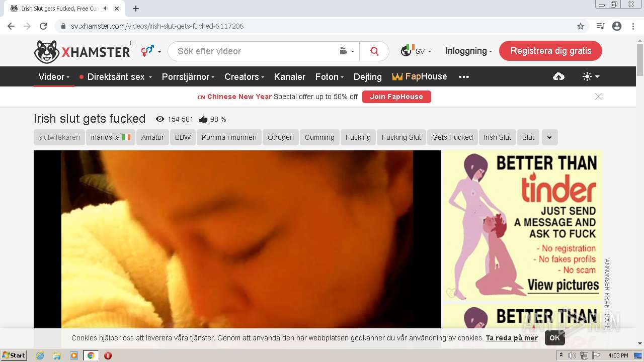Close the current browser tab
This screenshot has height=362, width=644.
[117, 9]
